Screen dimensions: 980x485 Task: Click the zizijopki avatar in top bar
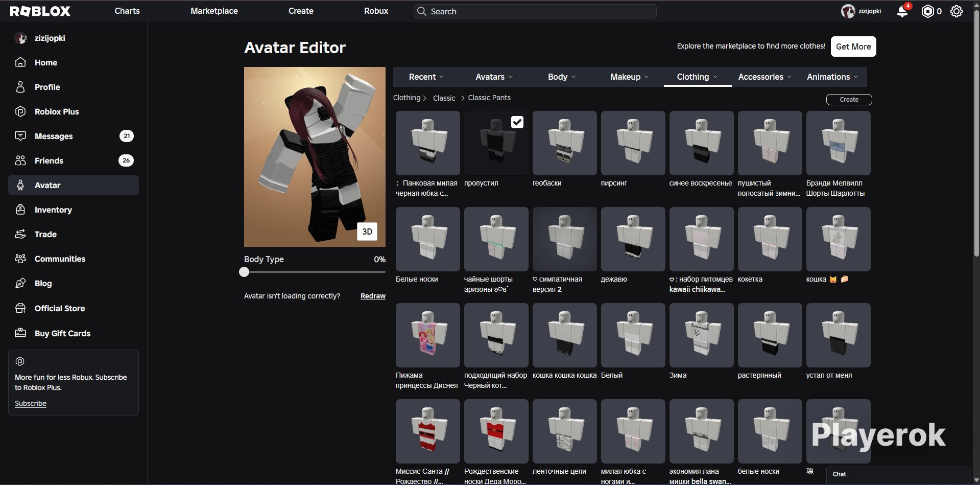(848, 11)
